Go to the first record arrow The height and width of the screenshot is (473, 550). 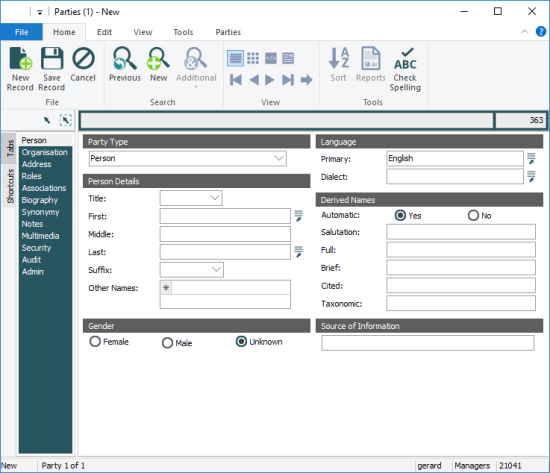236,80
